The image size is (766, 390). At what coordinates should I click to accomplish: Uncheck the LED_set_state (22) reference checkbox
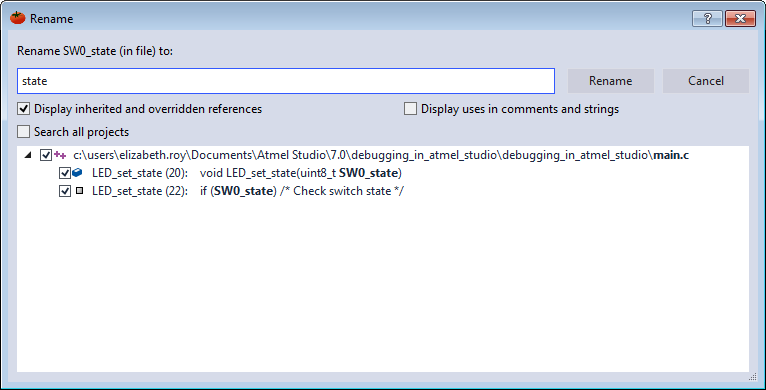(x=64, y=191)
